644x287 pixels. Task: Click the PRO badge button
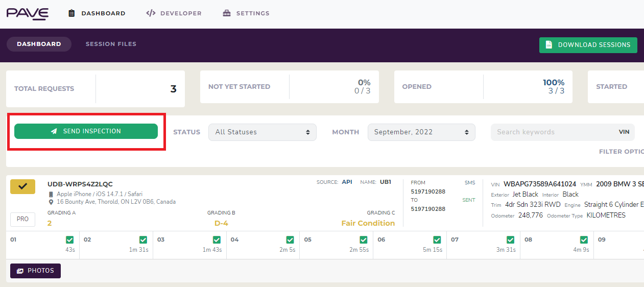[x=22, y=219]
